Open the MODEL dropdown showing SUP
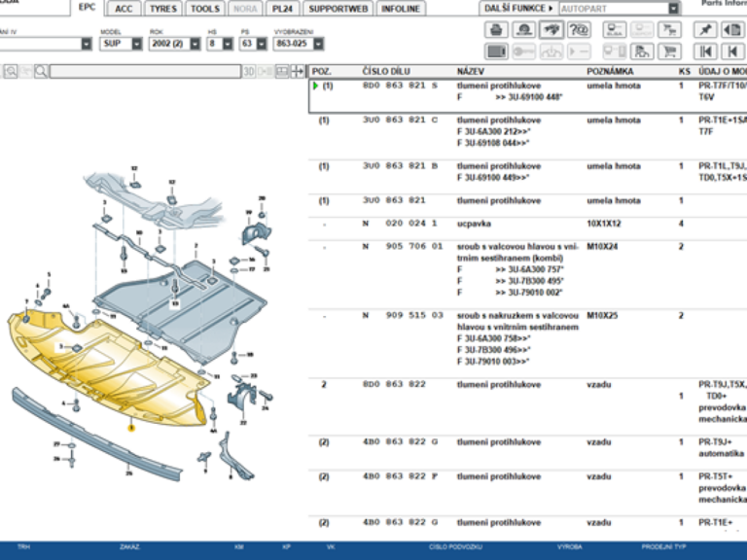The image size is (747, 560). click(x=137, y=44)
